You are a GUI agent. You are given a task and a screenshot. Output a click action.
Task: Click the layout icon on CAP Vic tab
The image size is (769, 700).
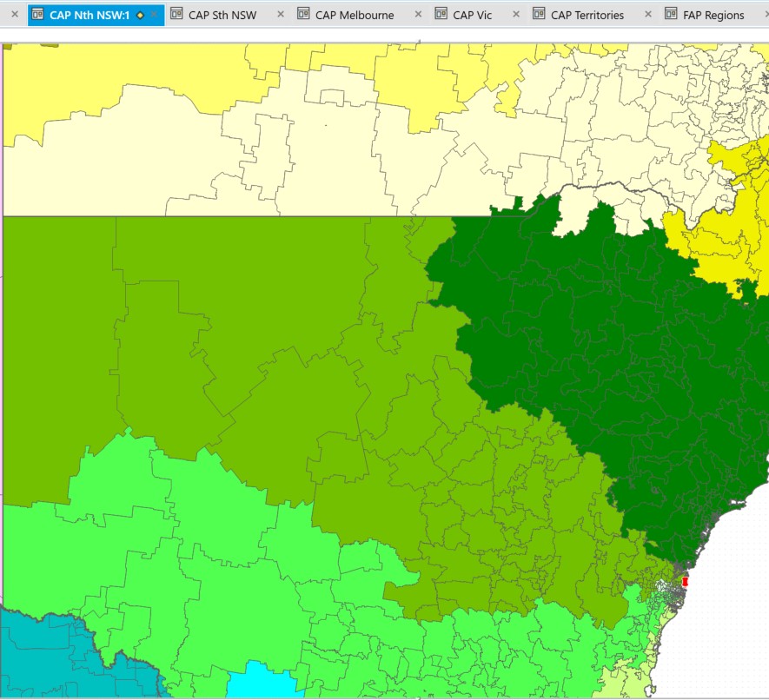(x=441, y=14)
